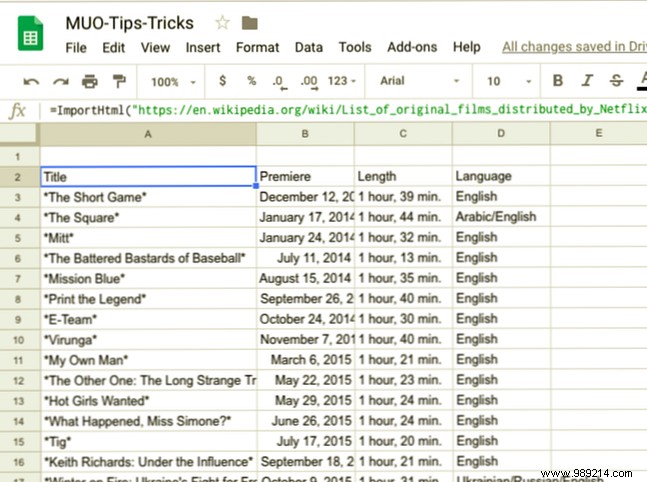Select the Title cell
647x482 pixels.
tap(148, 177)
